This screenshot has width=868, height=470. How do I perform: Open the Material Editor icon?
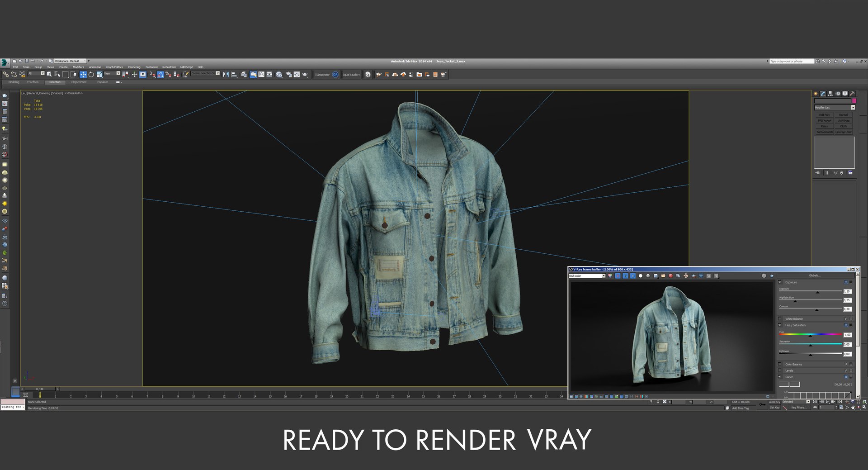tap(279, 75)
